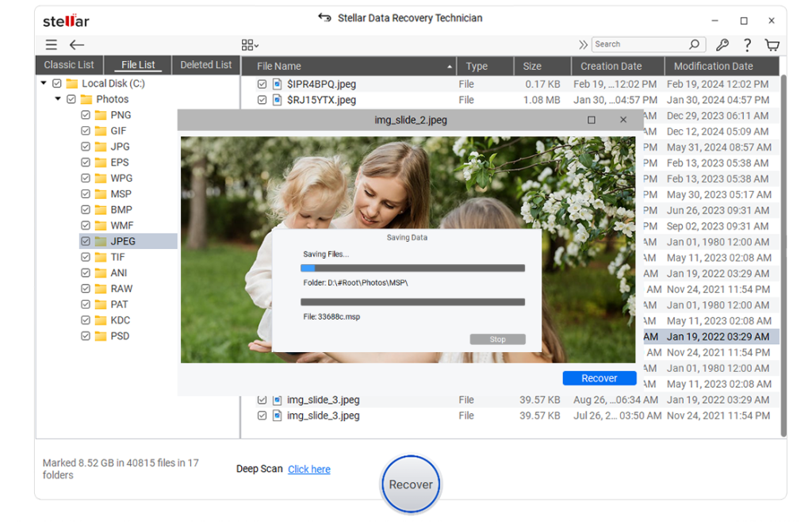Close the img_slide_2.jpeg preview window
This screenshot has height=525, width=812.
click(x=623, y=120)
